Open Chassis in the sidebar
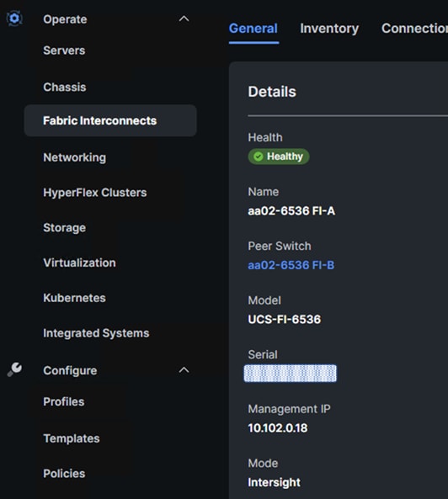The width and height of the screenshot is (448, 499). [65, 87]
